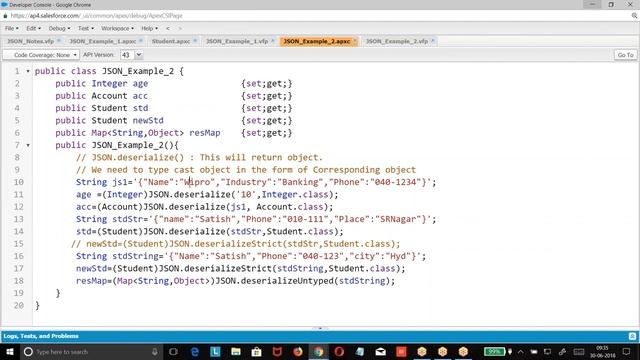Click 'deserializeUntyped' on line 18
Viewport: 640px width, 360px height.
287,281
